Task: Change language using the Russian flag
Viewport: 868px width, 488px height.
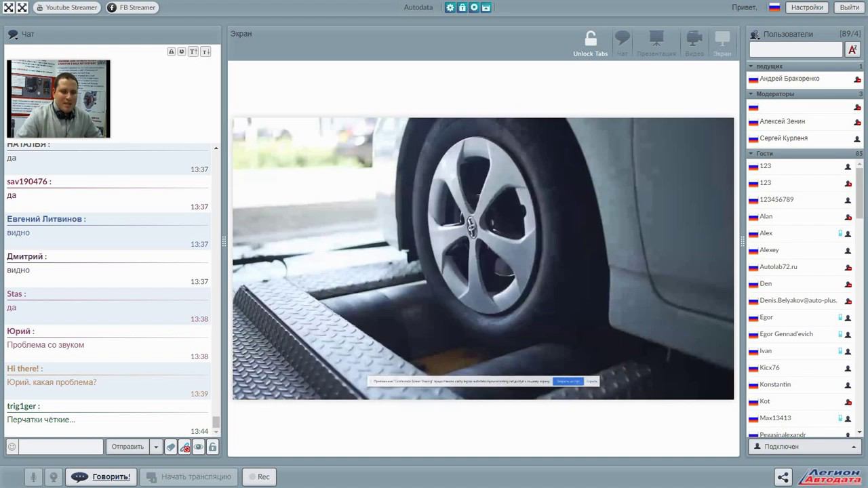Action: (x=774, y=7)
